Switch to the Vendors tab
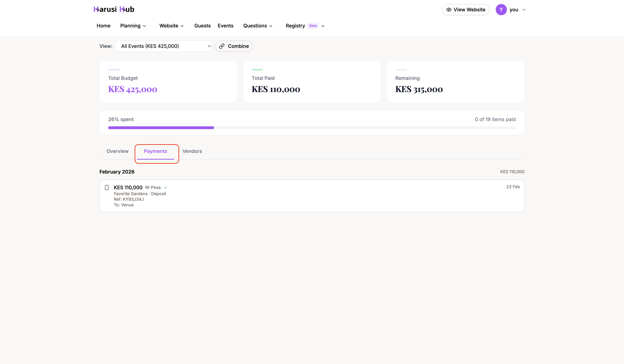This screenshot has width=624, height=364. (192, 151)
